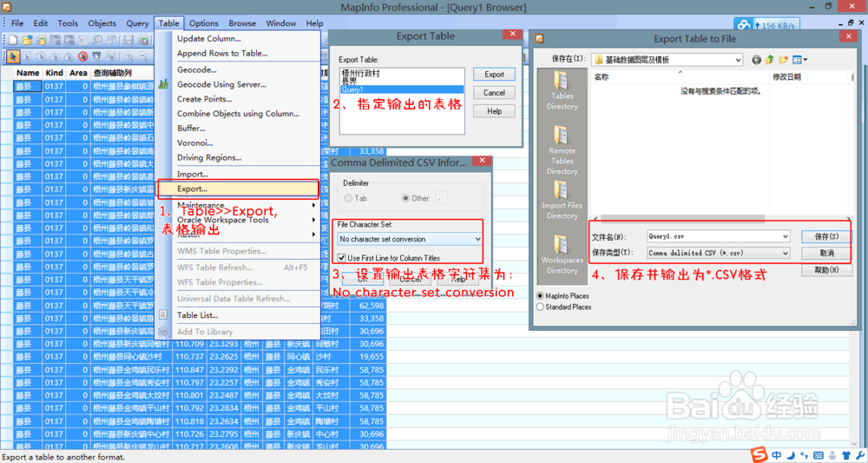Choose Geocode Using Server... menu entry
This screenshot has width=868, height=463.
click(x=239, y=84)
